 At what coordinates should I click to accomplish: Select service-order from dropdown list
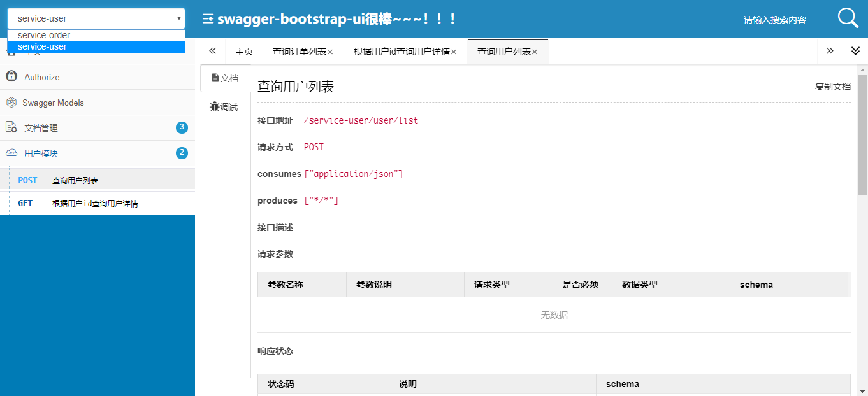(x=44, y=36)
